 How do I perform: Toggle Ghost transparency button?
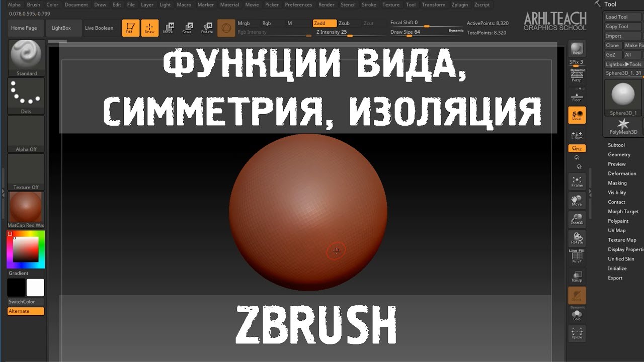point(577,295)
